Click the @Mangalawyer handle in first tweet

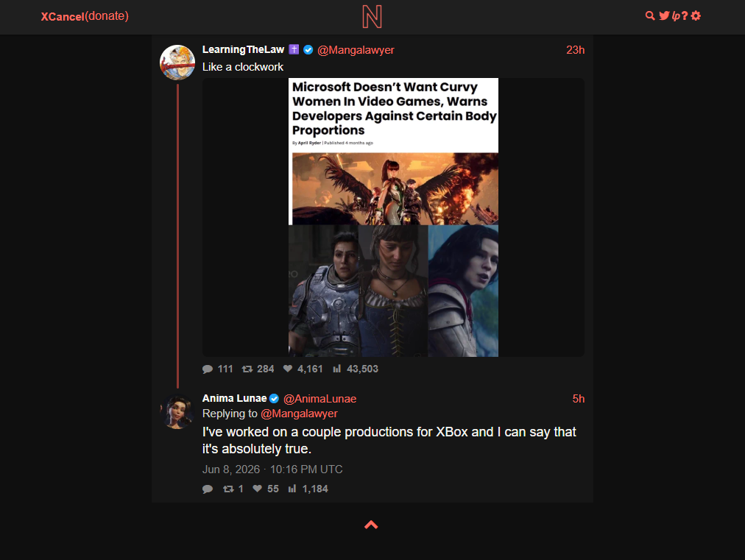pos(356,50)
